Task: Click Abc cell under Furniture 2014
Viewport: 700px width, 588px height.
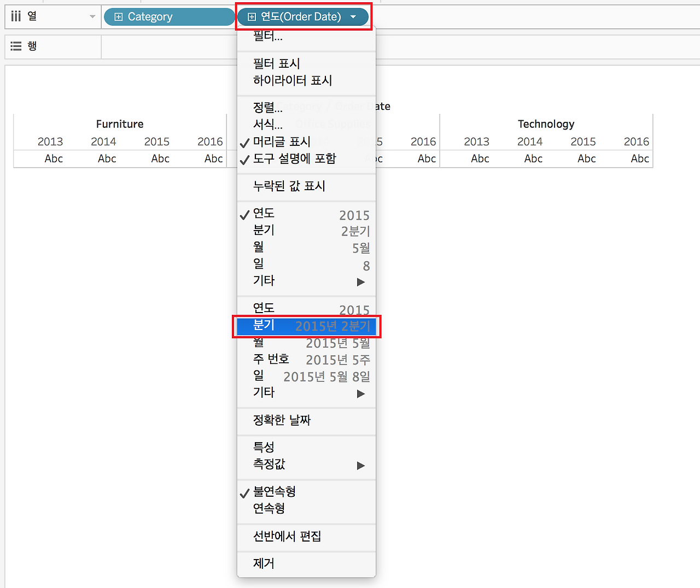Action: tap(107, 158)
